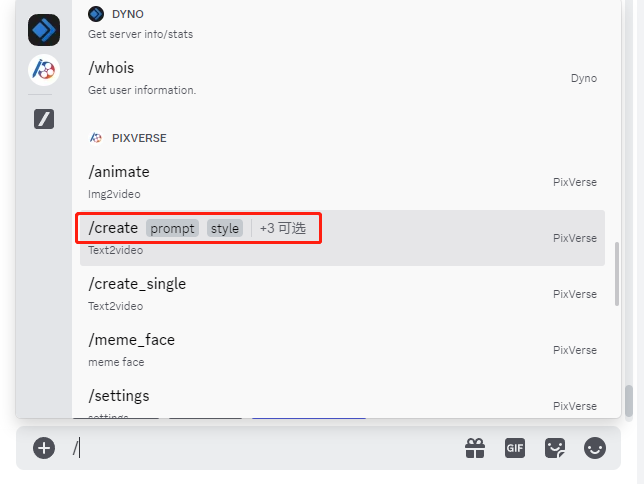Click the plus attachment button
Screen dimensions: 644x484
tap(44, 448)
